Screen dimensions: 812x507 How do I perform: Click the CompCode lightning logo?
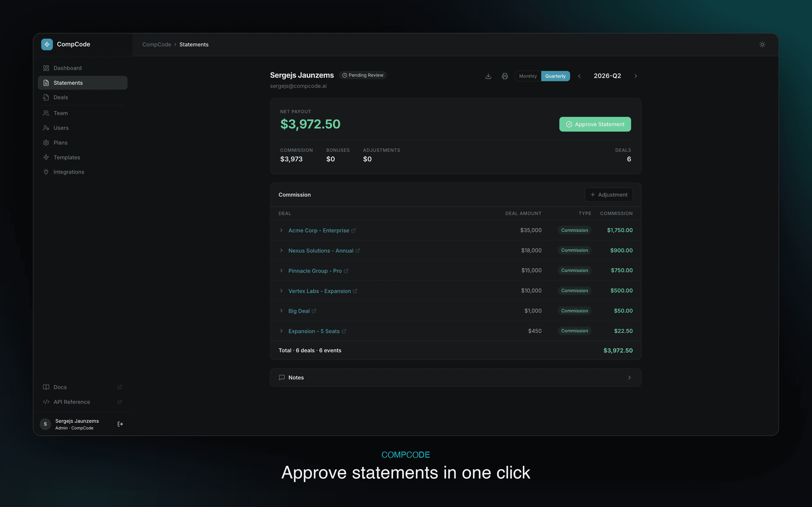tap(47, 44)
